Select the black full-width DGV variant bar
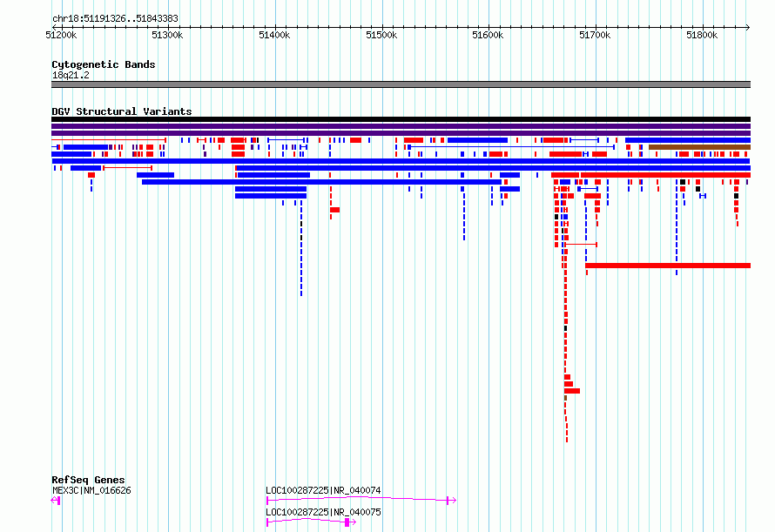Viewport: 775px width, 532px height. [401, 119]
